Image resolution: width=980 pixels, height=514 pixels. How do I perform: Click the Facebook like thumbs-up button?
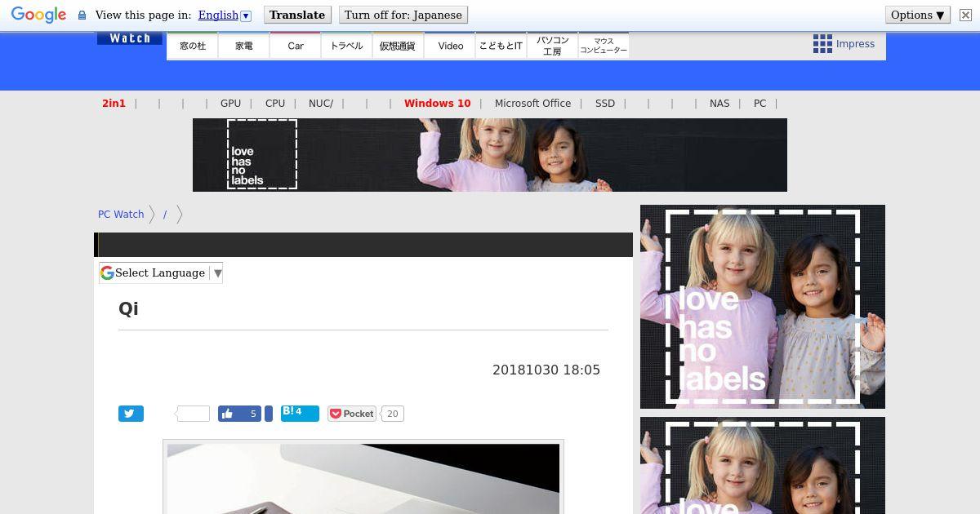[239, 414]
